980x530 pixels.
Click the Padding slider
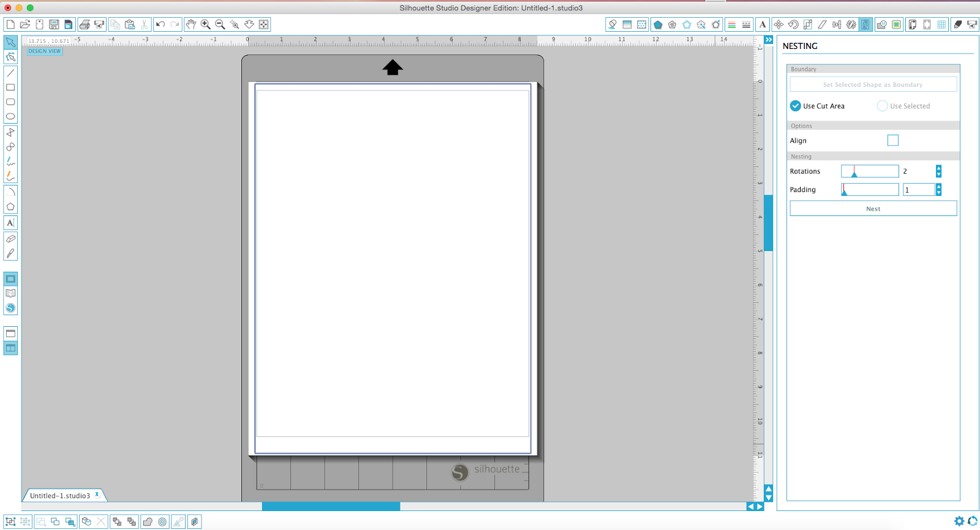coord(870,190)
